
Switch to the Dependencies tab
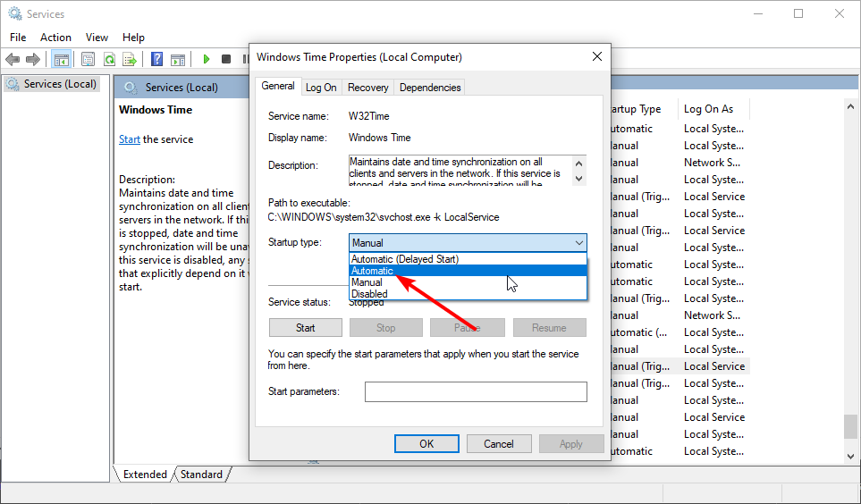point(430,88)
